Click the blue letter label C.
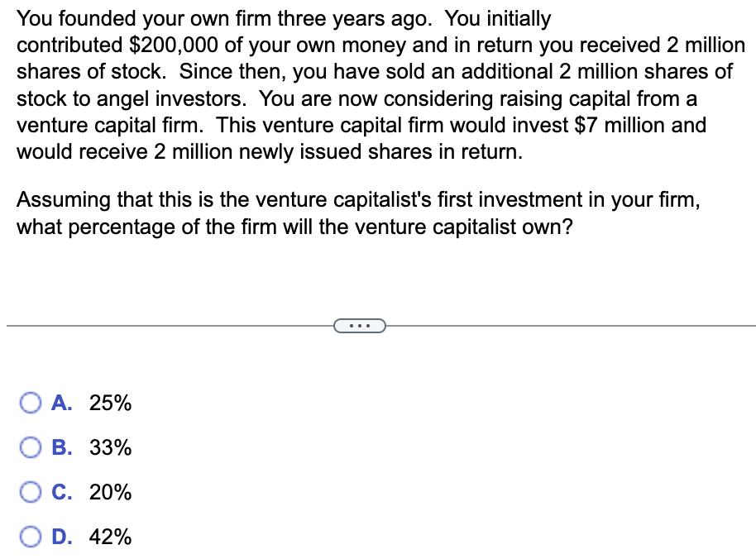This screenshot has width=756, height=559. tap(62, 492)
